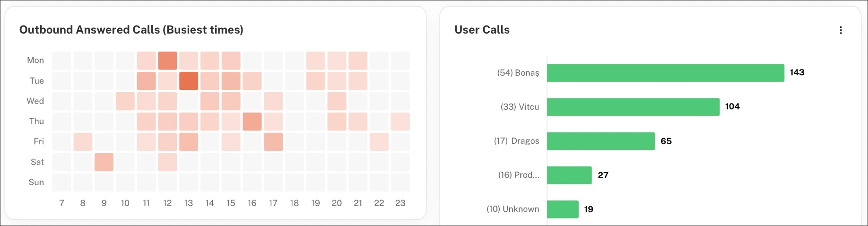The image size is (868, 226).
Task: Select the Vitcu bar with 104 calls
Action: coord(633,107)
